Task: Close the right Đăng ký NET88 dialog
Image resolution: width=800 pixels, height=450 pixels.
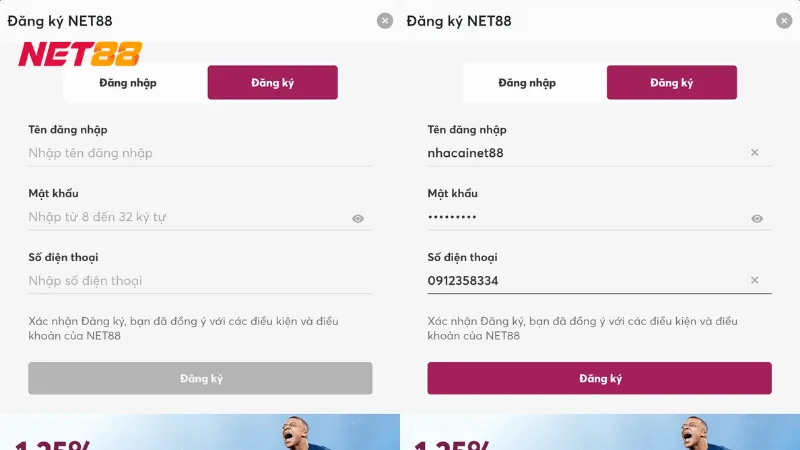Action: (x=784, y=21)
